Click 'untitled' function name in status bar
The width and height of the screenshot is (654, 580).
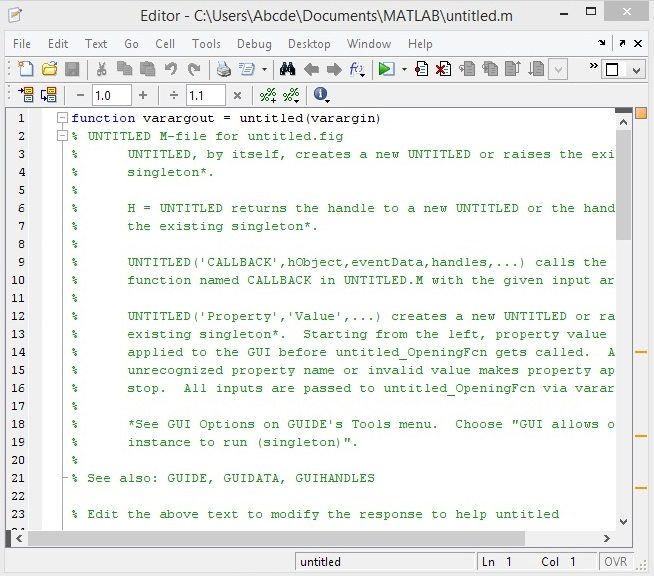tap(320, 562)
